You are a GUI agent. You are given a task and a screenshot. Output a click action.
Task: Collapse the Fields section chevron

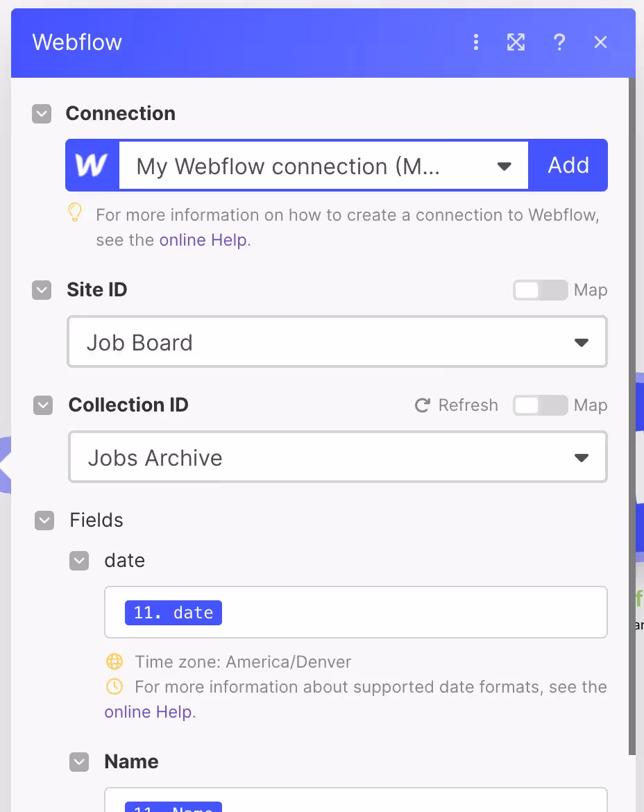44,521
